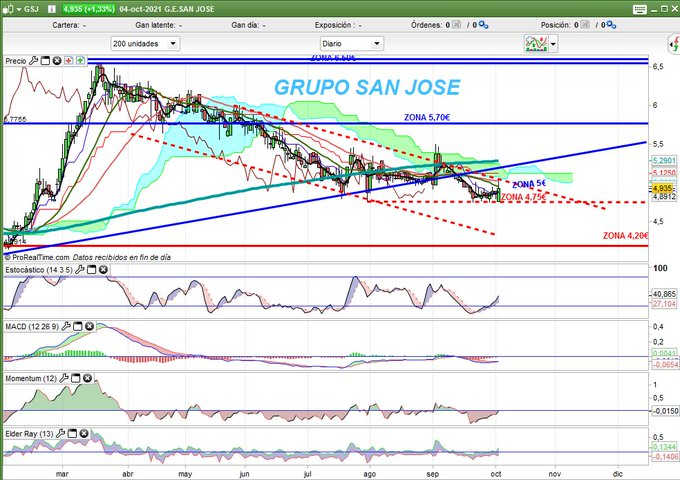This screenshot has width=680, height=480.
Task: Open the arrow beside the indicators chart icon
Action: click(553, 44)
